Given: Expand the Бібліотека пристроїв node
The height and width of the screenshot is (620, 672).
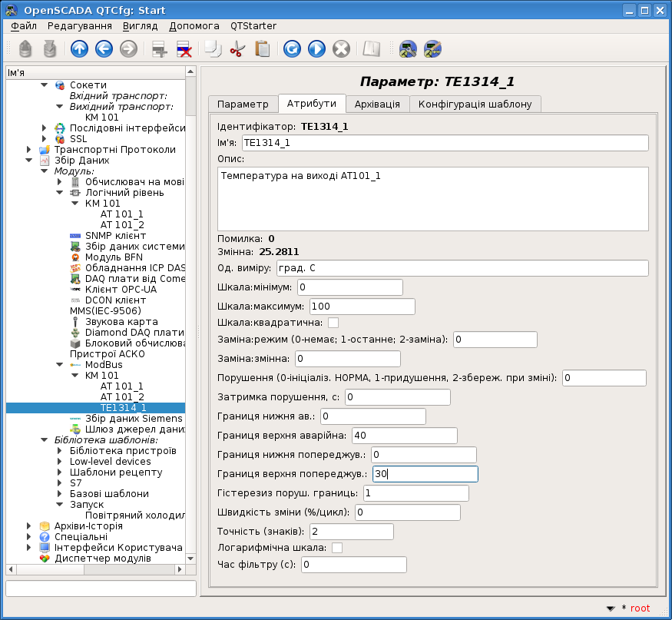Looking at the screenshot, I should coord(60,451).
